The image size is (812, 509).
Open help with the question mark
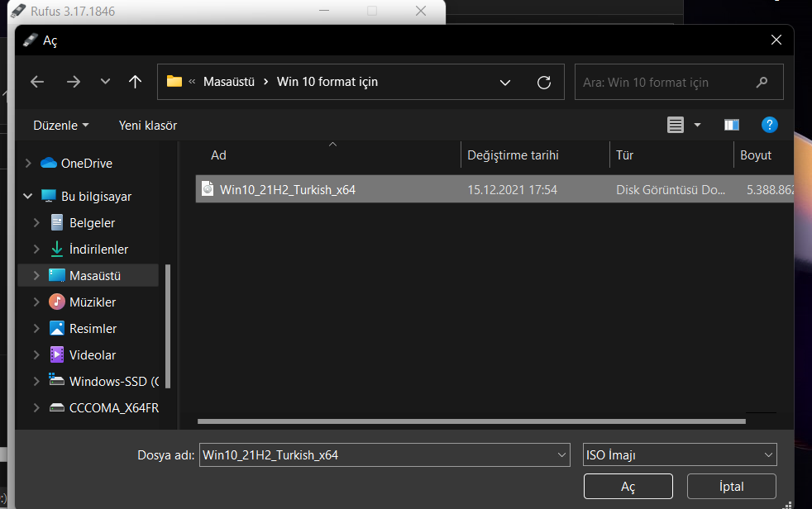click(x=770, y=125)
